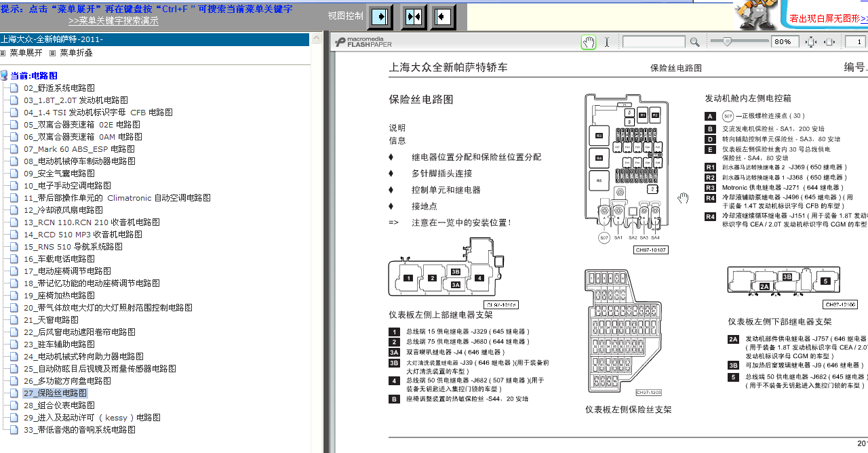Screen dimensions: 868x453
Task: Click the 菜单展开 expand-all icon
Action: pyautogui.click(x=3, y=53)
